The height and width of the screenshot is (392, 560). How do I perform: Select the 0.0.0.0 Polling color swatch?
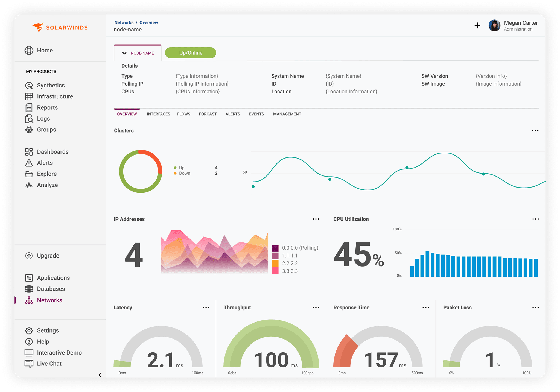pyautogui.click(x=275, y=248)
